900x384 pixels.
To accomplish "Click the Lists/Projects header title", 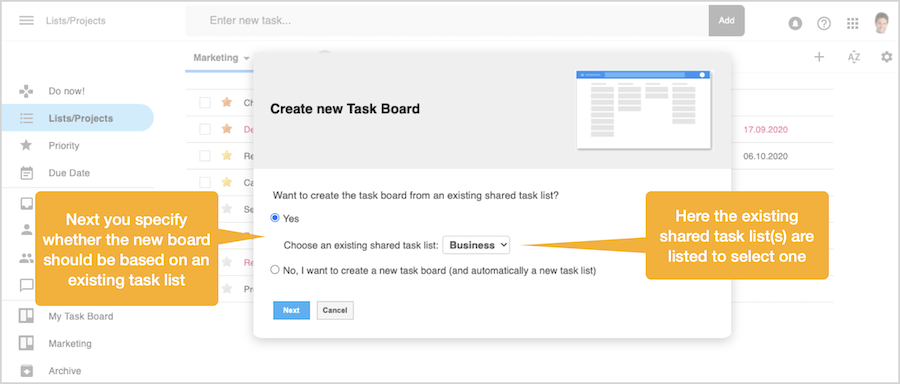I will [76, 21].
